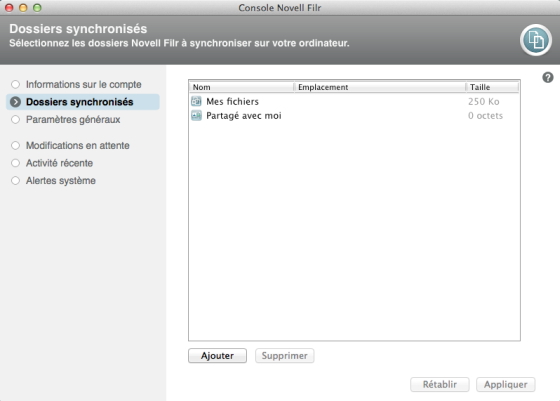
Task: Select the Mes fichiers row name
Action: coord(232,101)
